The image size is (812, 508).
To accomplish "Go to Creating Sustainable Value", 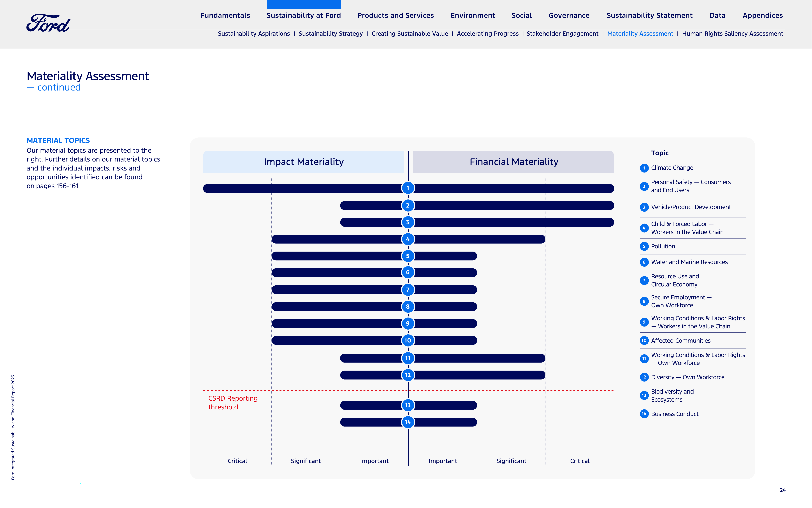I will (x=410, y=34).
